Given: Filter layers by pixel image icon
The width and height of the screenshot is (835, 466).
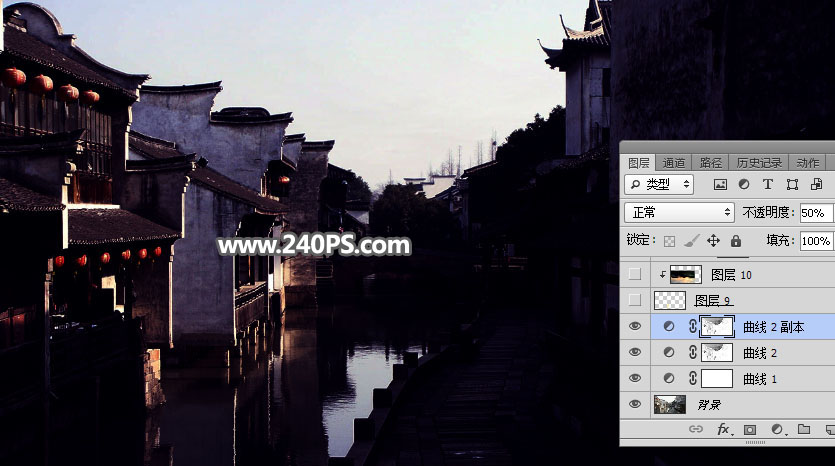Looking at the screenshot, I should click(720, 184).
